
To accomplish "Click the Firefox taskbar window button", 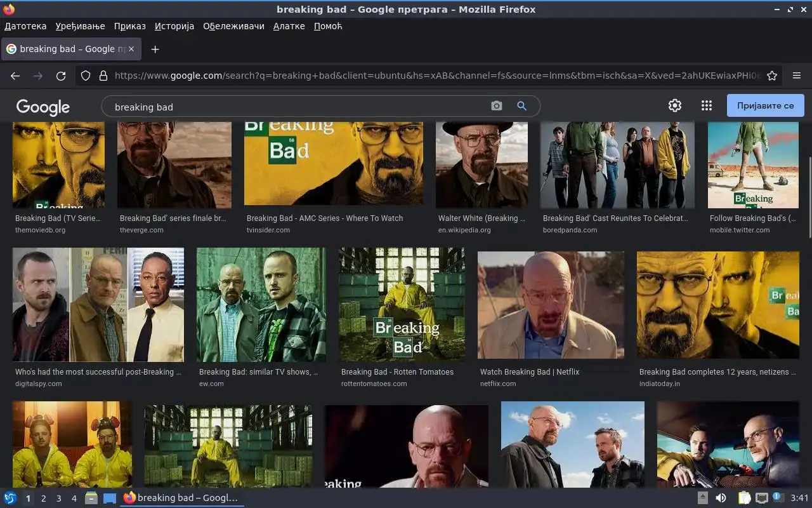I will pyautogui.click(x=183, y=498).
